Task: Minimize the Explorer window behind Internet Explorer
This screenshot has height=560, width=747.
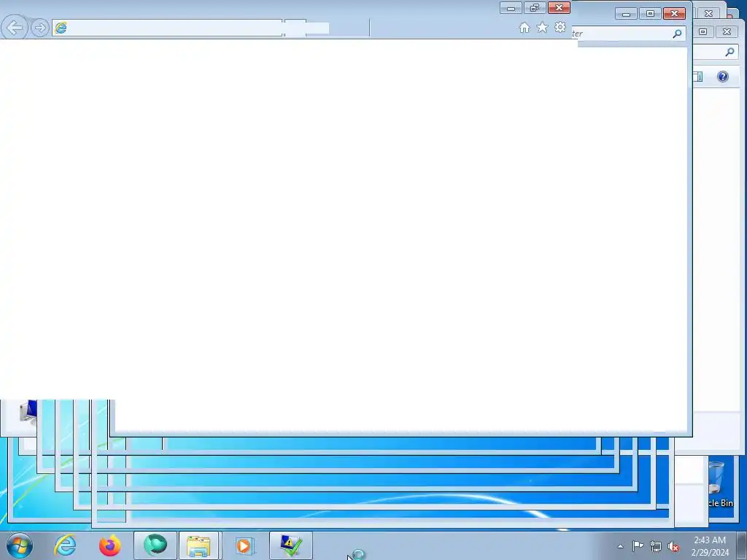Action: point(626,14)
